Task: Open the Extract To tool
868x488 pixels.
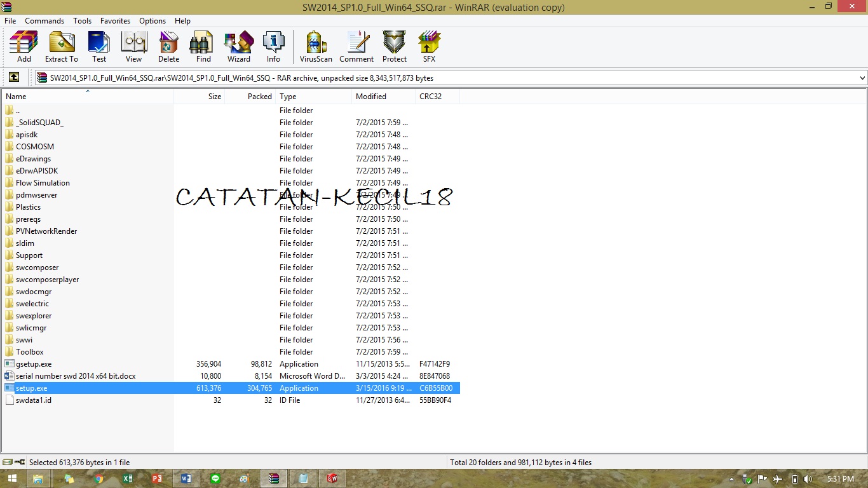Action: pos(62,47)
